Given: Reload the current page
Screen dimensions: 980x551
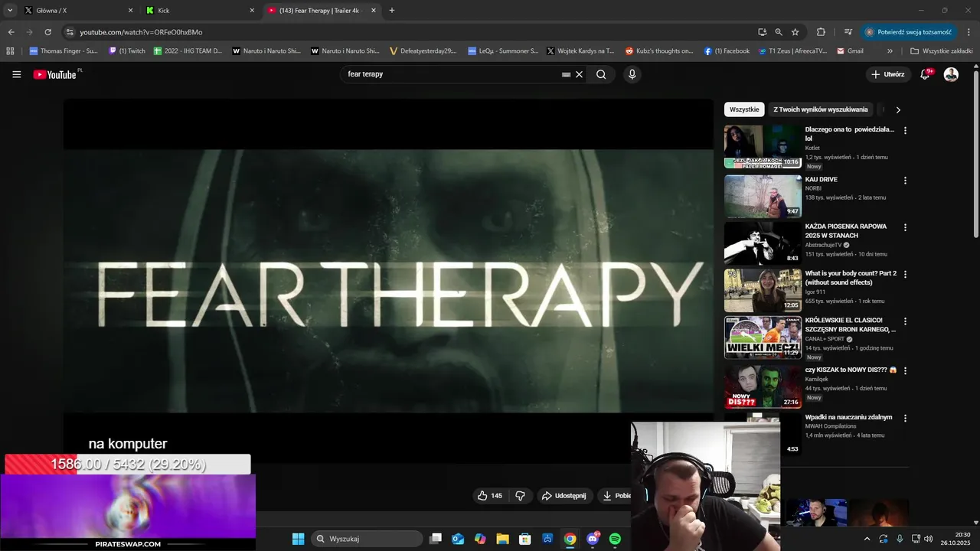Looking at the screenshot, I should 47,32.
